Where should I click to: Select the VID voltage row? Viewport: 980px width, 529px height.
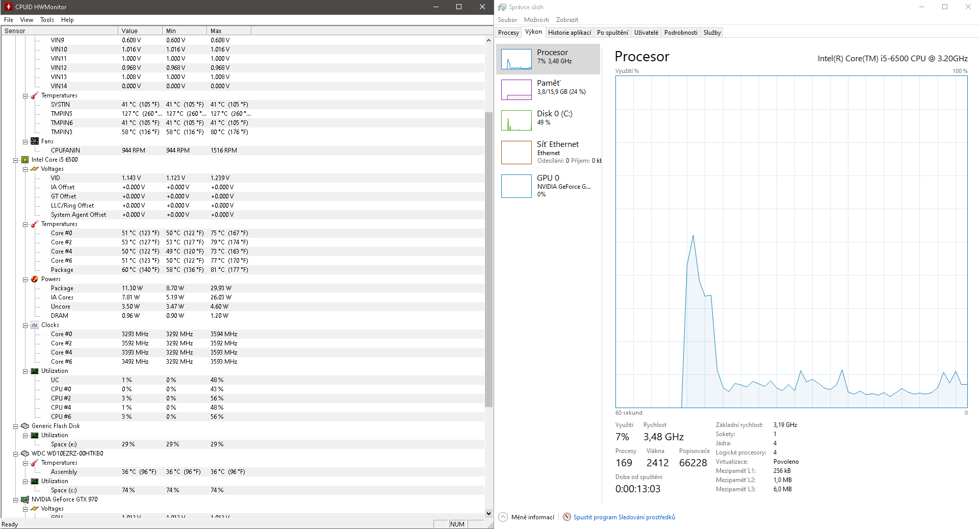coord(243,178)
